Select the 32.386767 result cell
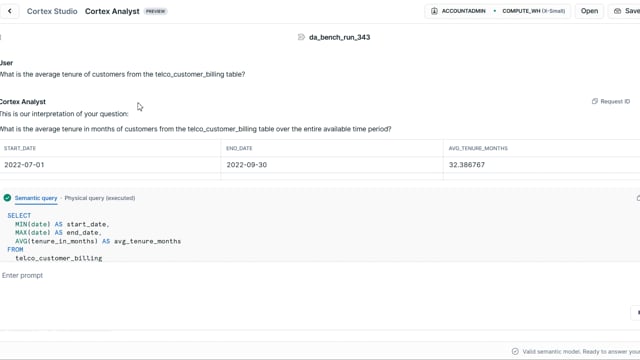Image resolution: width=640 pixels, height=360 pixels. point(542,165)
